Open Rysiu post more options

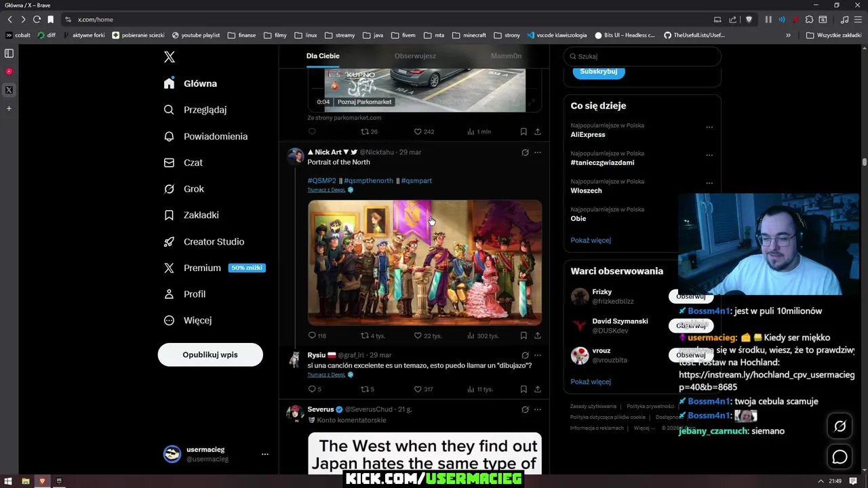click(538, 355)
